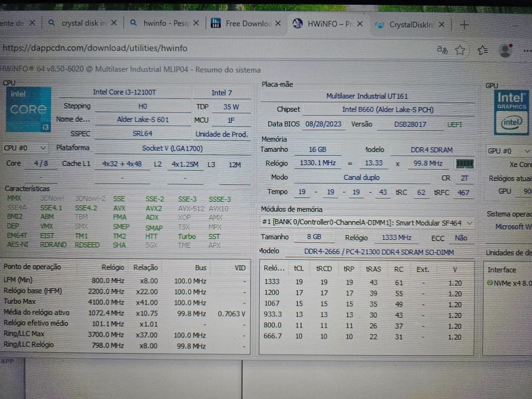532x399 pixels.
Task: Select the Ring/LLC Max row
Action: click(x=125, y=335)
